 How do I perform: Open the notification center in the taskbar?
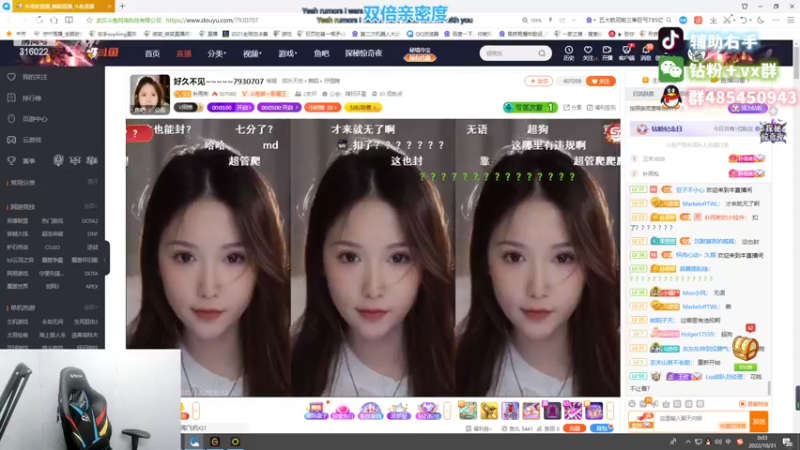[x=787, y=441]
